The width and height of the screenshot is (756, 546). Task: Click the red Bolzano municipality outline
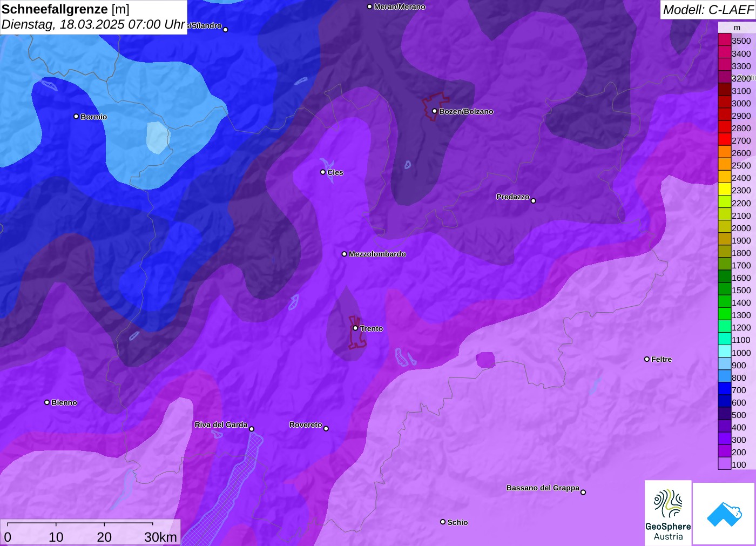pos(435,106)
